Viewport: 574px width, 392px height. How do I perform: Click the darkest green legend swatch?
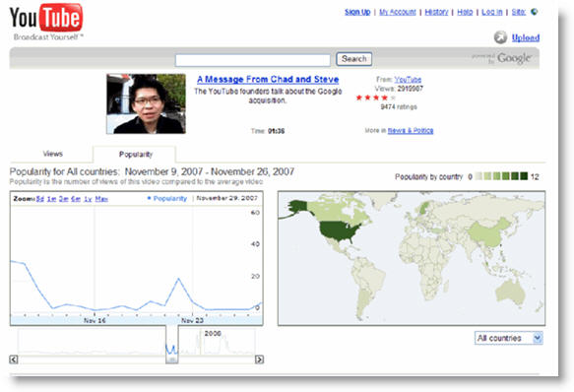pyautogui.click(x=524, y=176)
